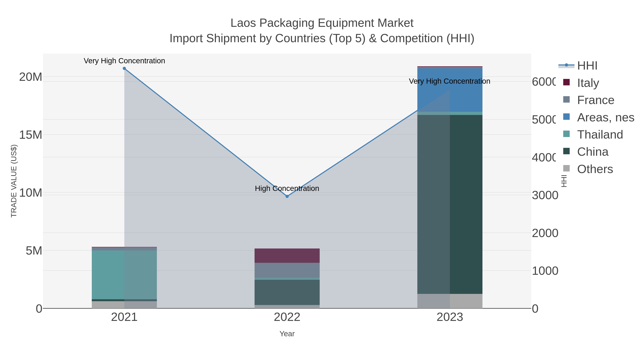Image resolution: width=644 pixels, height=362 pixels.
Task: Click the Areas, nes segment of 2023 bar
Action: tap(450, 90)
